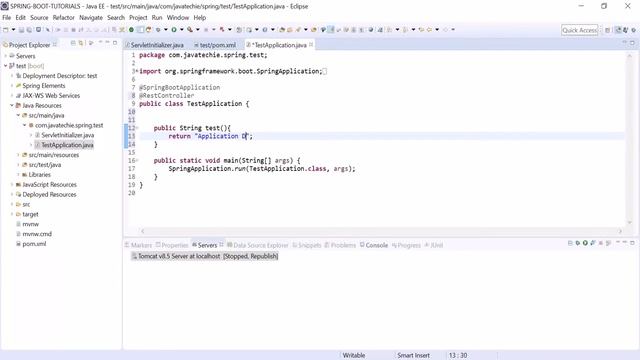The width and height of the screenshot is (640, 360).
Task: Expand the Libraries node
Action: point(18,175)
